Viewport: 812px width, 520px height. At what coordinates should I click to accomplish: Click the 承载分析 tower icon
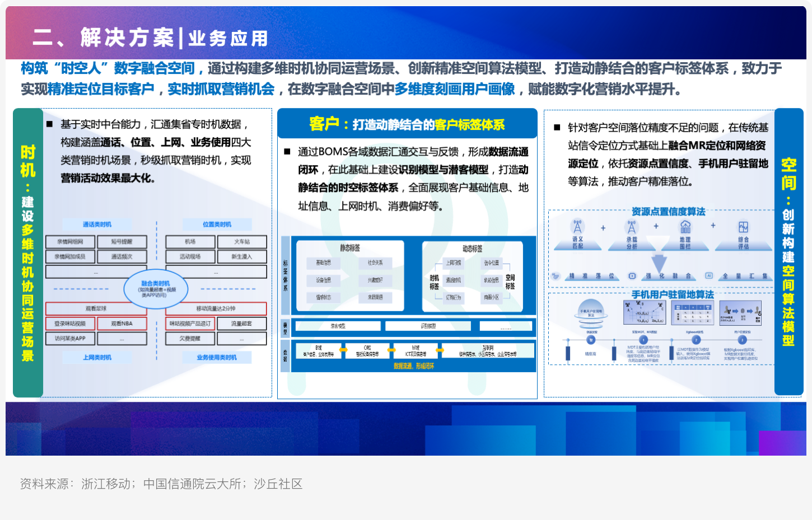[x=632, y=227]
